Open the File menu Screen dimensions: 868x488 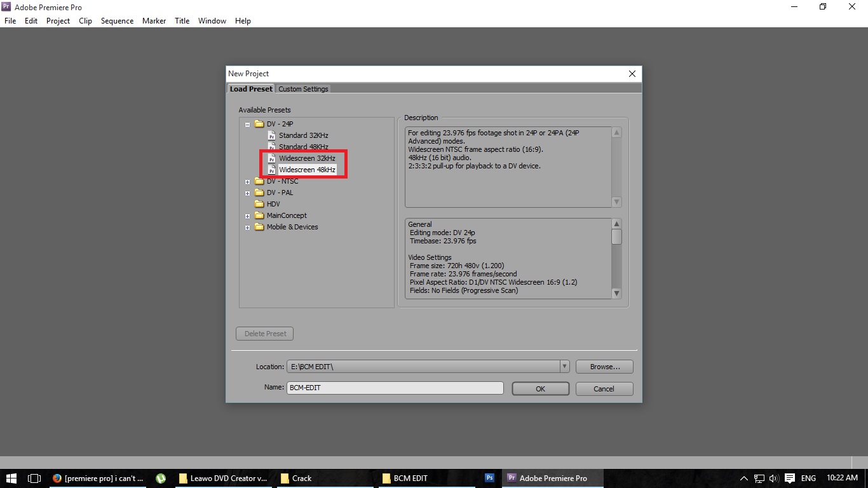[10, 21]
